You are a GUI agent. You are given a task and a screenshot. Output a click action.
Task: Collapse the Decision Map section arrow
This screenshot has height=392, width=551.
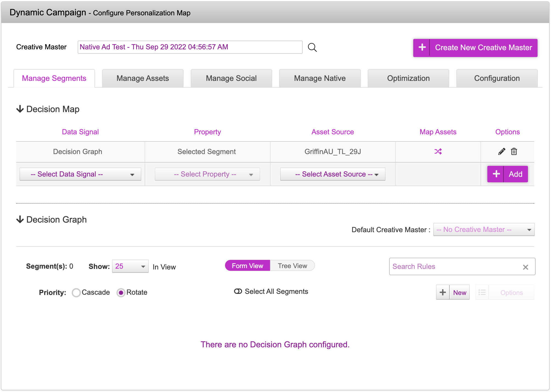[20, 109]
